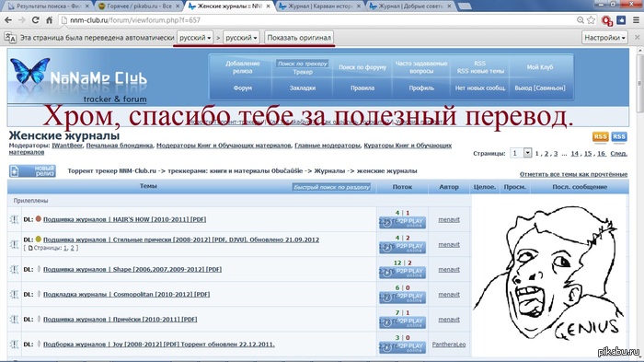Open the Настройки dropdown in translate bar
644x362 pixels.
click(x=604, y=38)
